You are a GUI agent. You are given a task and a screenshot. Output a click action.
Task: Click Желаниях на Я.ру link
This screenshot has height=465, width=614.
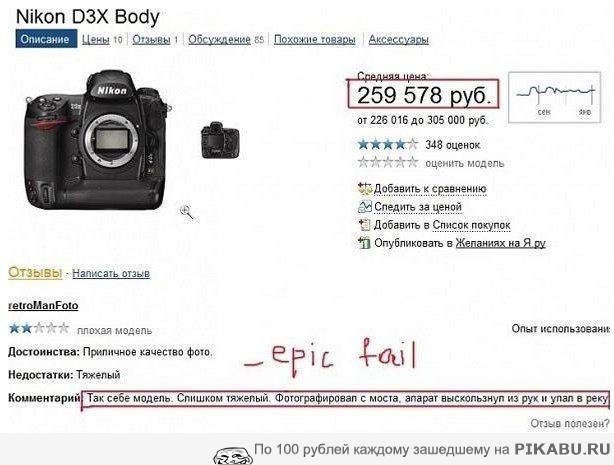click(x=500, y=243)
